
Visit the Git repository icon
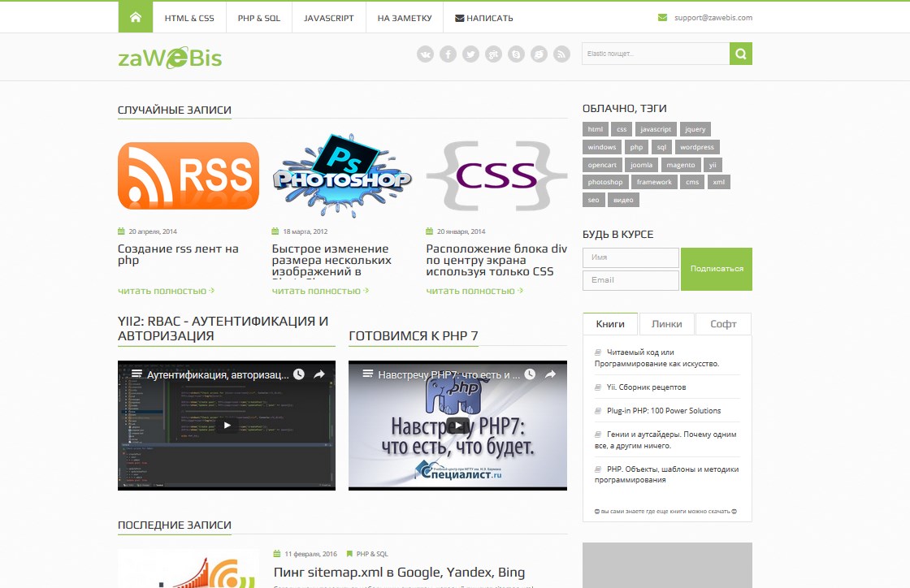[x=493, y=54]
